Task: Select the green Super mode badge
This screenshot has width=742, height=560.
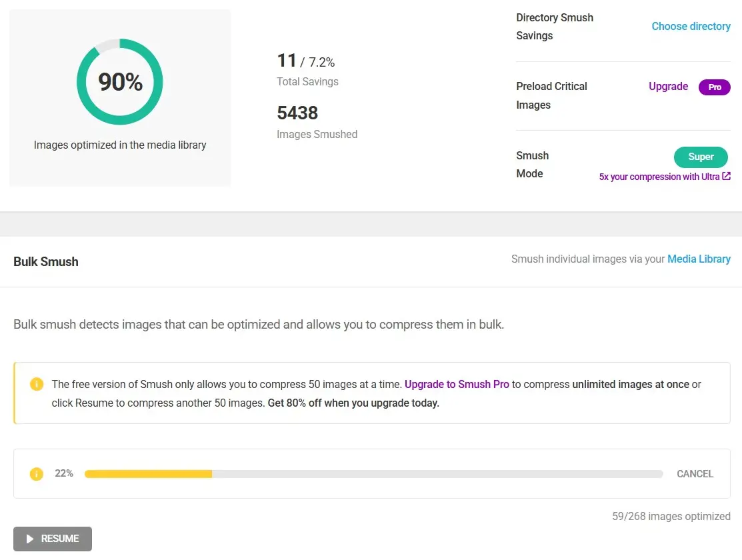Action: [701, 157]
